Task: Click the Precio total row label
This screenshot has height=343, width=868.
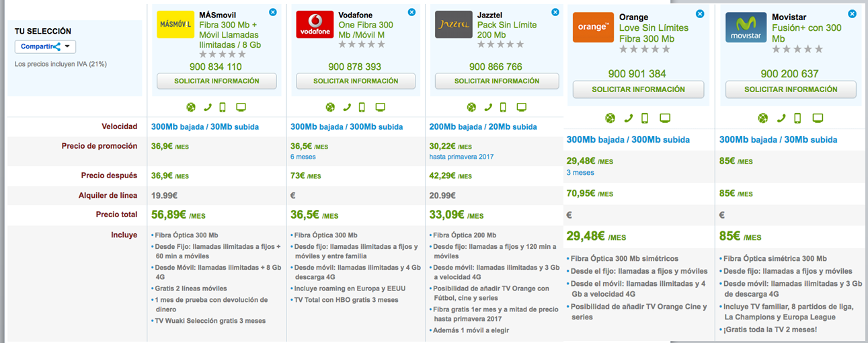Action: [x=116, y=215]
